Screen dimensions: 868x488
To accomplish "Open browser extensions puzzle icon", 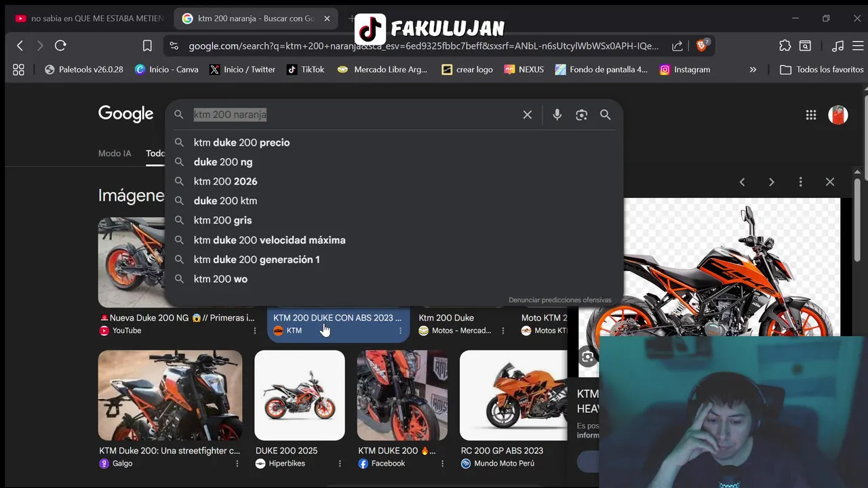I will 785,45.
